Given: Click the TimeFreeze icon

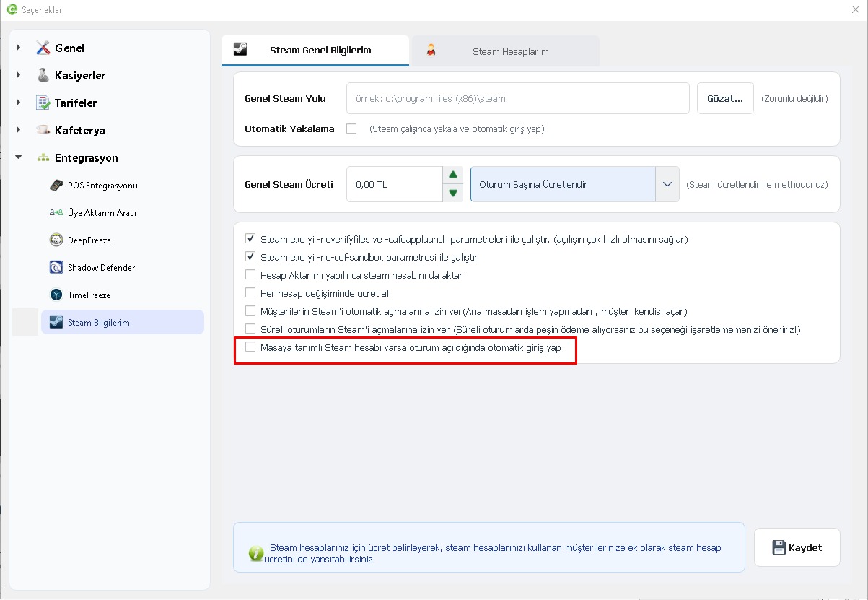Looking at the screenshot, I should coord(56,295).
